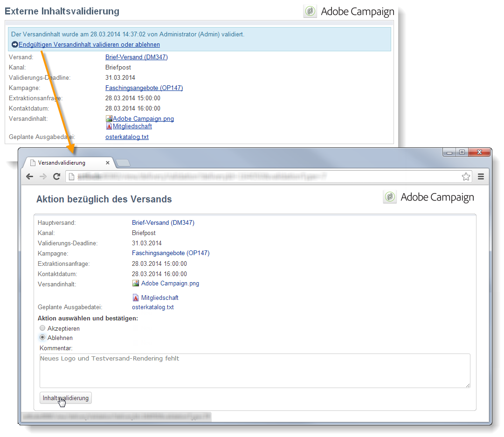Open osterkatalog.txt in Aktion page
Viewport: 504px width, 437px height.
(153, 307)
